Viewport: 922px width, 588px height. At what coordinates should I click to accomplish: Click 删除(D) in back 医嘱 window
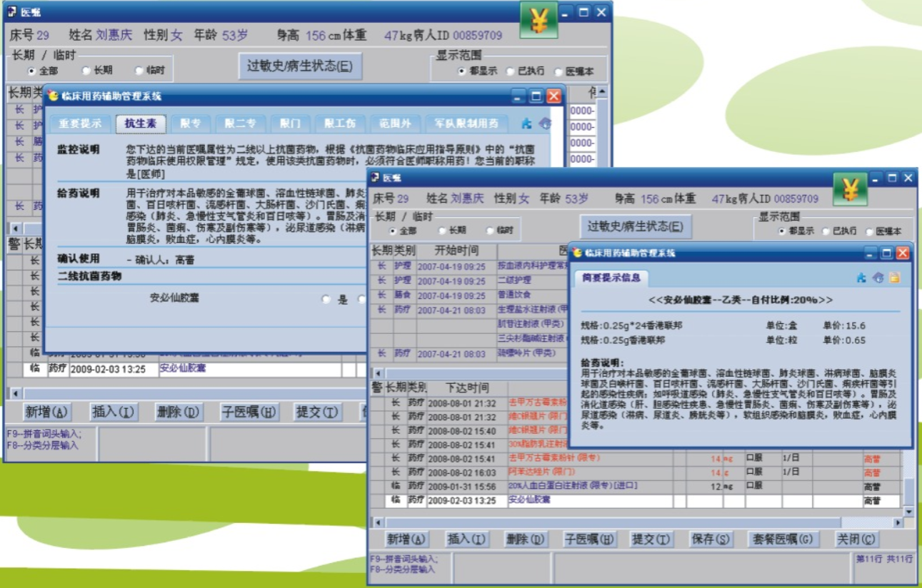179,412
